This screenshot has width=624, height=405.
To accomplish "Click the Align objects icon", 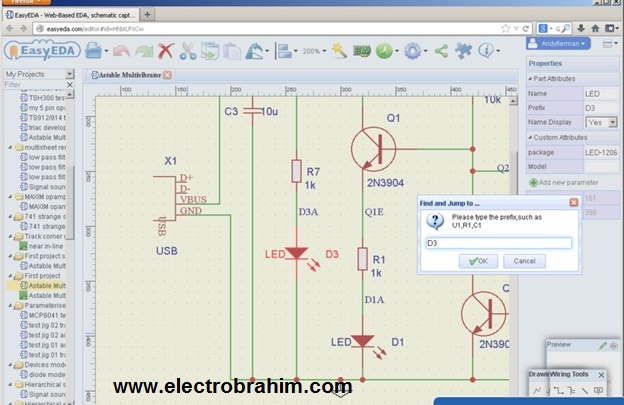I will tap(284, 51).
